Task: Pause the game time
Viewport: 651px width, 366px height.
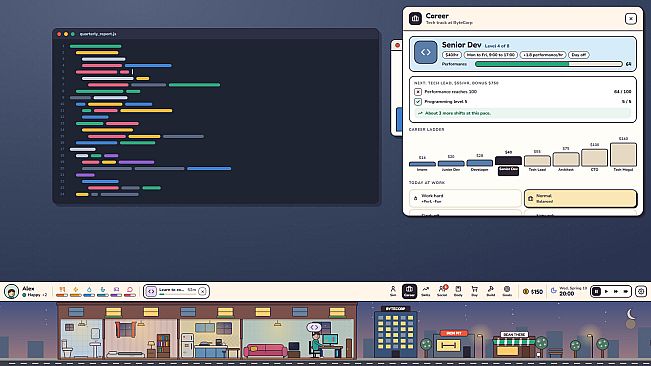Action: (596, 291)
